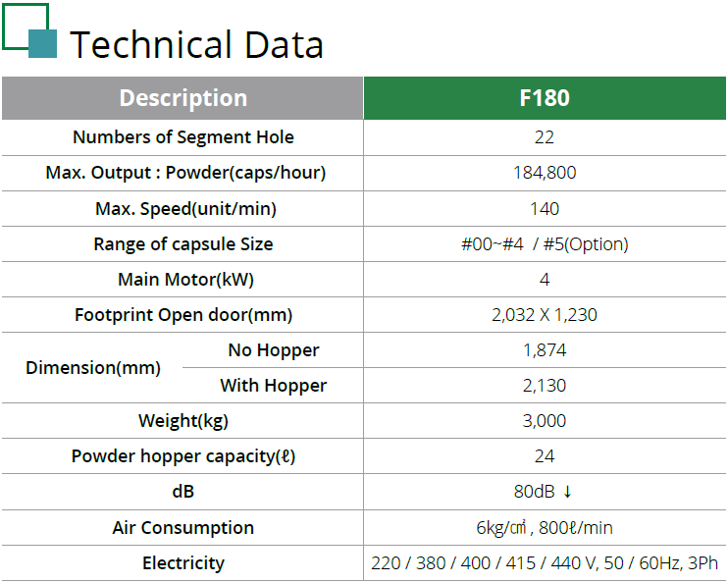Viewport: 728px width, 583px height.
Task: Click the teal square logo icon
Action: (x=41, y=43)
